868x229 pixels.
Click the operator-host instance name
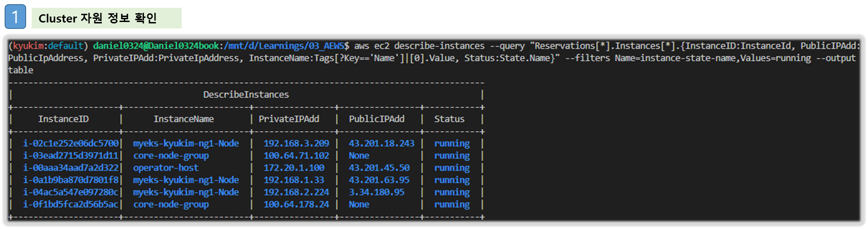pos(166,168)
